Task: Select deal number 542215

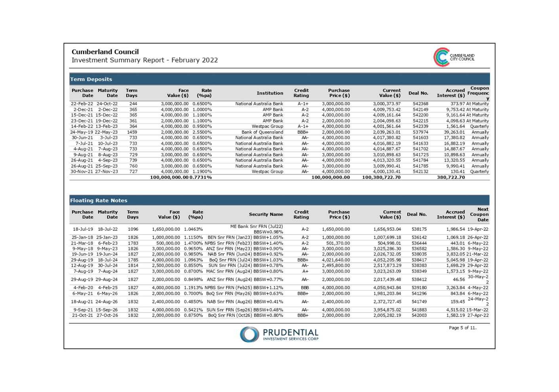Action: [x=420, y=121]
